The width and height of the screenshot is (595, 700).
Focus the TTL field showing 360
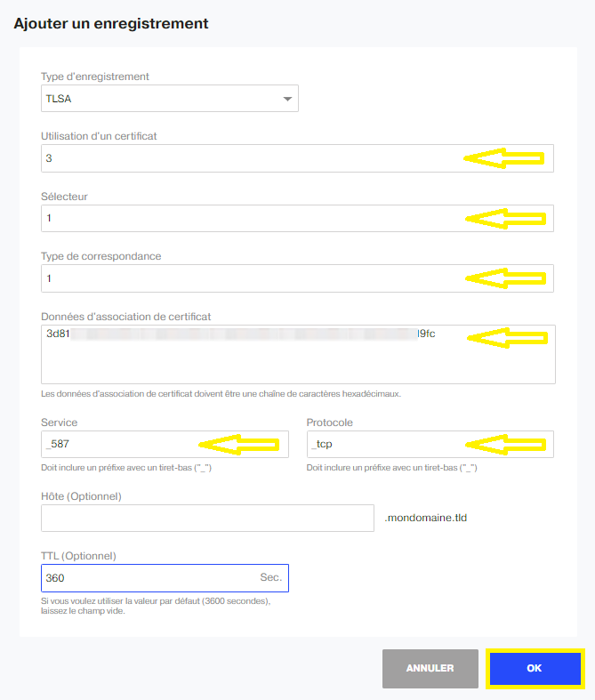tap(165, 578)
